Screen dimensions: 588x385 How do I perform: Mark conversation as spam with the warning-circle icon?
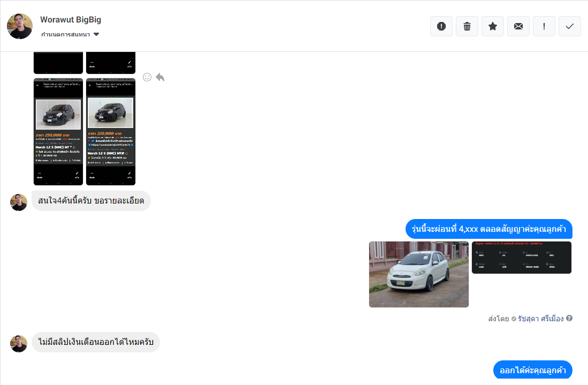[441, 26]
